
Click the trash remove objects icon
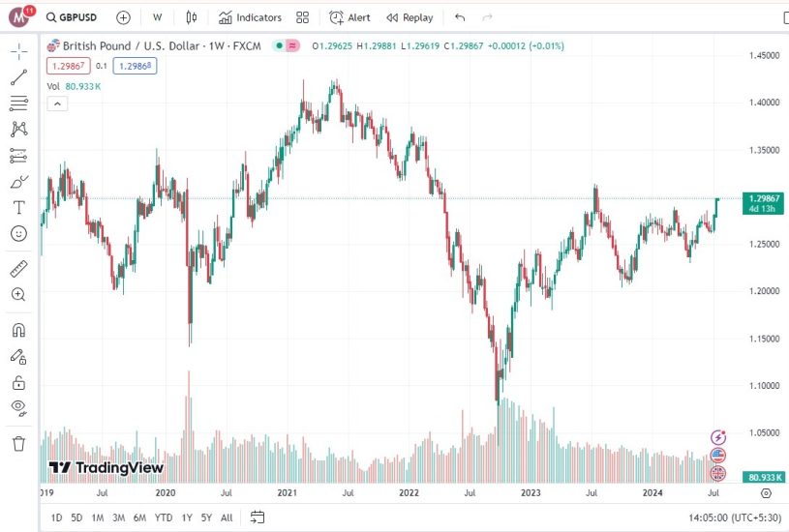[18, 443]
